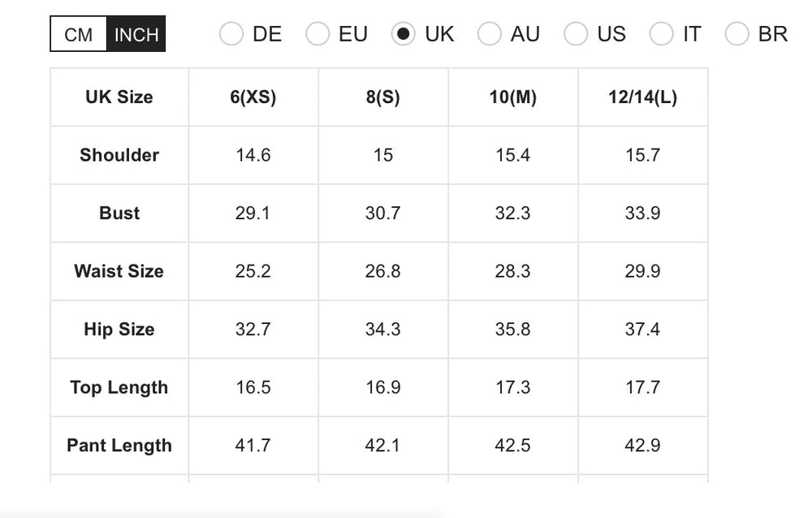Click the Pant Length row label

pyautogui.click(x=119, y=445)
